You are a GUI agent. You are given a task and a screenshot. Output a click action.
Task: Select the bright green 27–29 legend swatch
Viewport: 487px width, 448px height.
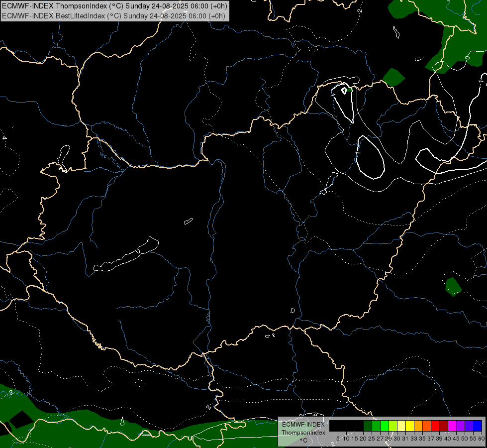pyautogui.click(x=385, y=426)
